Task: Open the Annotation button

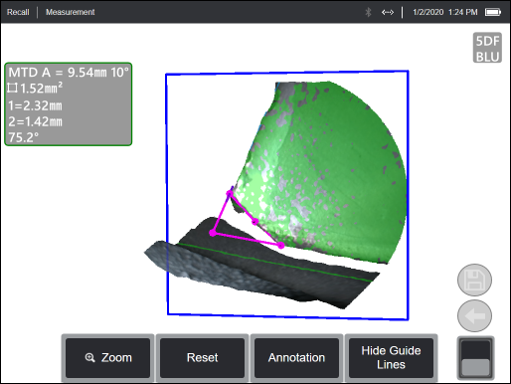Action: [x=297, y=358]
